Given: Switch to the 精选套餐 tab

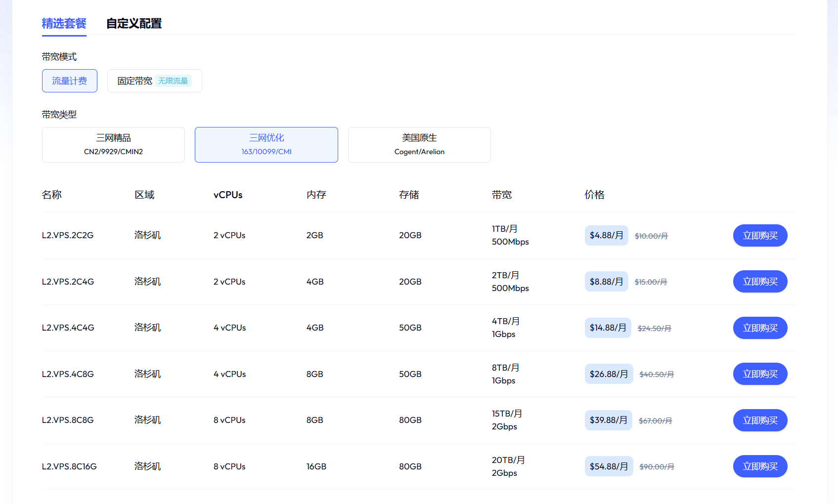Looking at the screenshot, I should (x=64, y=23).
